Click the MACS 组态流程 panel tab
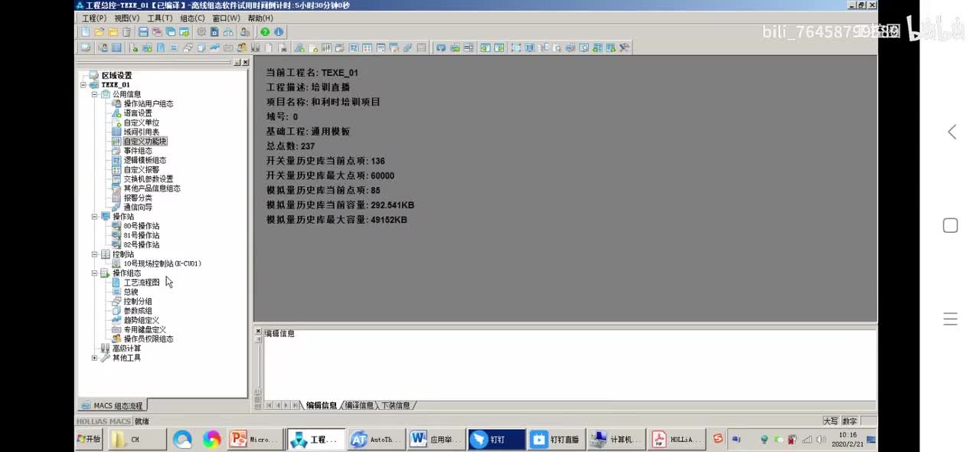The width and height of the screenshot is (980, 452). point(113,405)
